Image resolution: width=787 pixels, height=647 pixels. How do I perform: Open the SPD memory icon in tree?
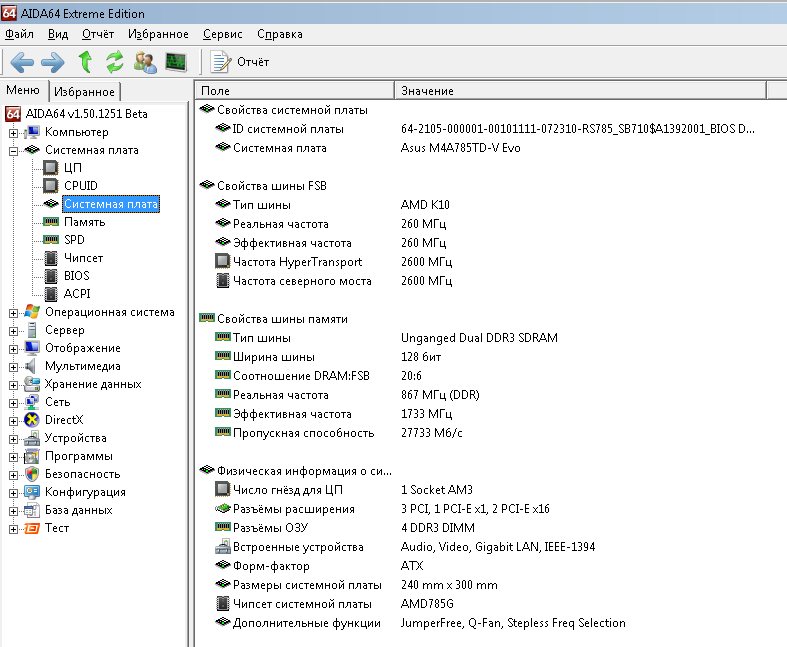point(51,239)
